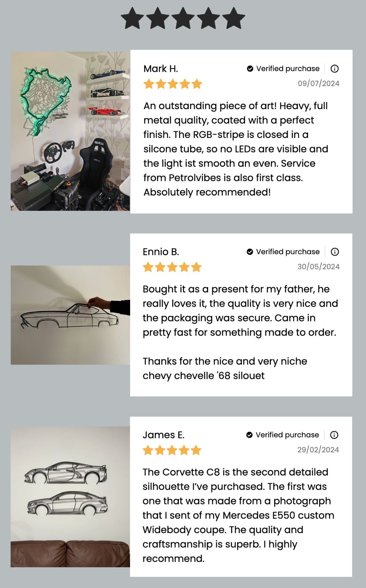The image size is (366, 588).
Task: Click the reviewer name Mark H.
Action: [161, 69]
